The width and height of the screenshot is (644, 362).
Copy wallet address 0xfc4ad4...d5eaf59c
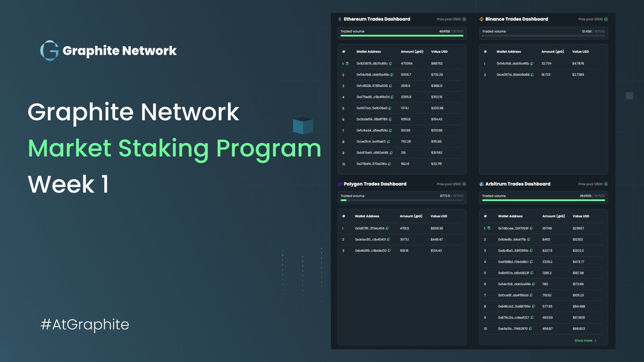390,130
